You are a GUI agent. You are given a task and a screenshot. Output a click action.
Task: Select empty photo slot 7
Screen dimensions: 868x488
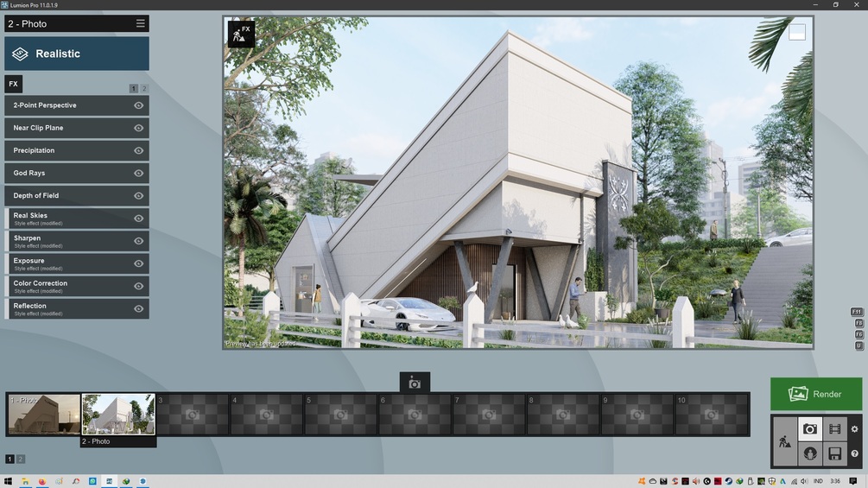tap(489, 415)
